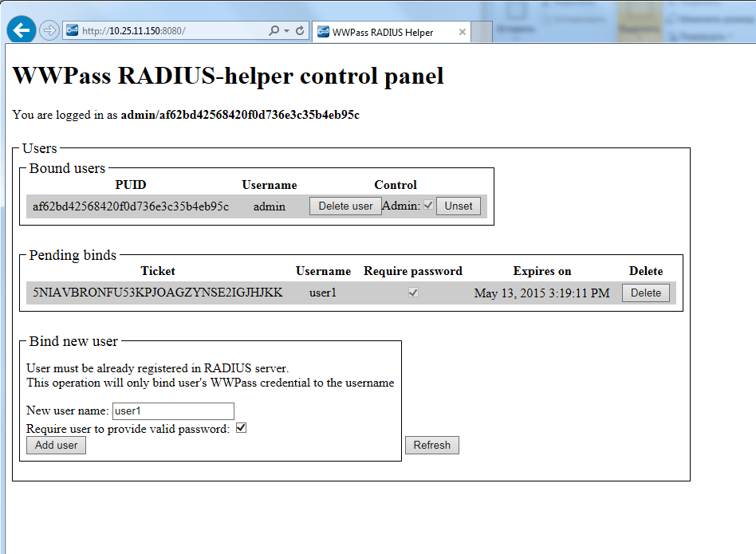Click the magnifier search icon in address bar
This screenshot has width=756, height=554.
click(x=274, y=31)
